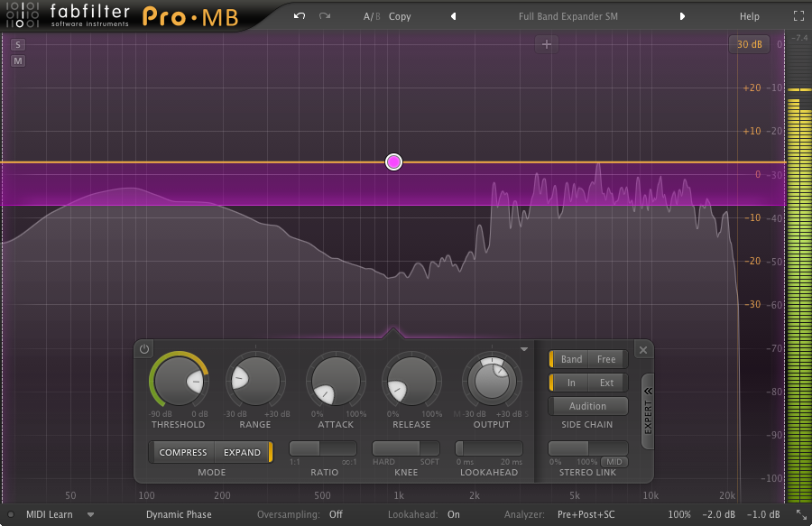Toggle Lookahead On setting

[454, 514]
